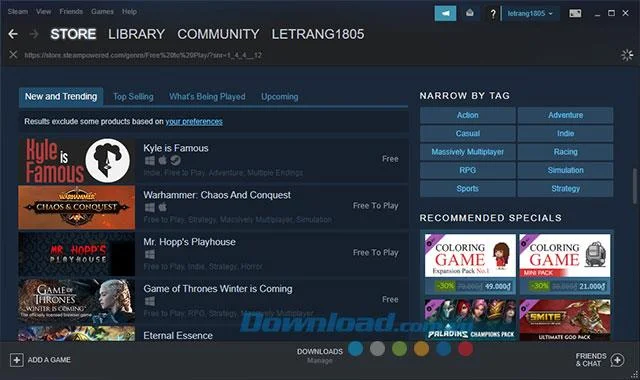Open the View menu
Screen dimensions: 640x380
[43, 11]
